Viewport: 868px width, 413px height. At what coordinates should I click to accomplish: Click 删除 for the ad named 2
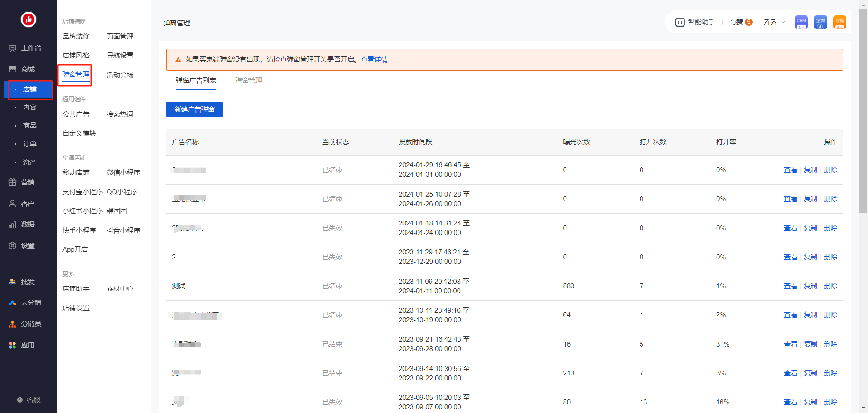tap(830, 257)
